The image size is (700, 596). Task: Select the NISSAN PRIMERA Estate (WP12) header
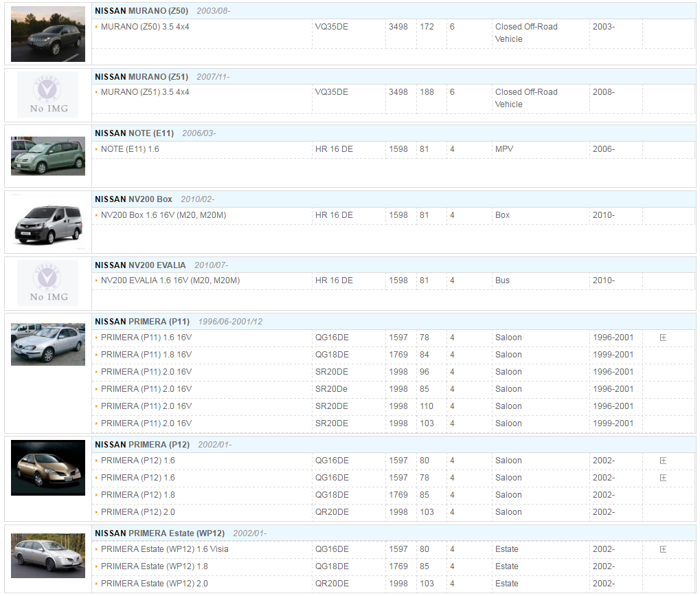pyautogui.click(x=160, y=533)
